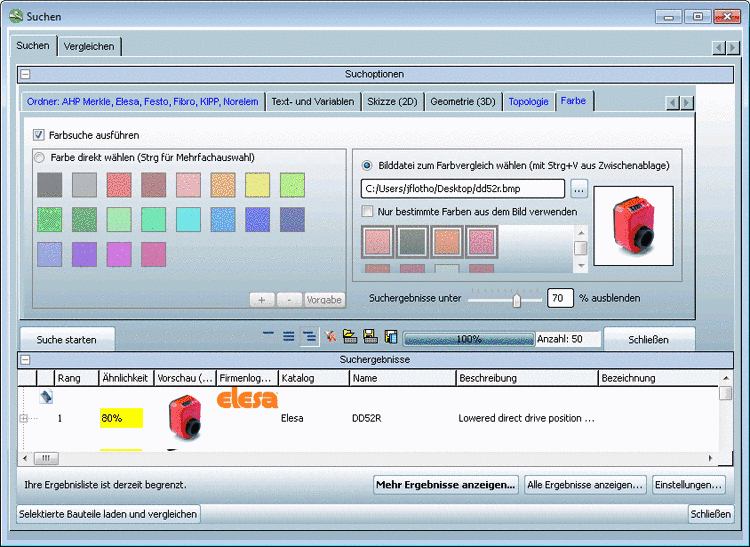
Task: Click the left arrow beside Vergleichen tab row
Action: 718,47
